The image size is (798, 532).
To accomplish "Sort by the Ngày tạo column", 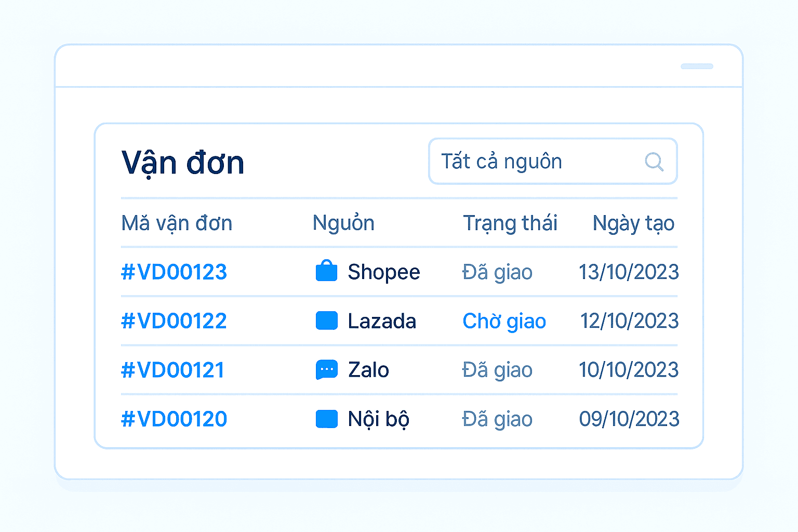I will point(633,223).
